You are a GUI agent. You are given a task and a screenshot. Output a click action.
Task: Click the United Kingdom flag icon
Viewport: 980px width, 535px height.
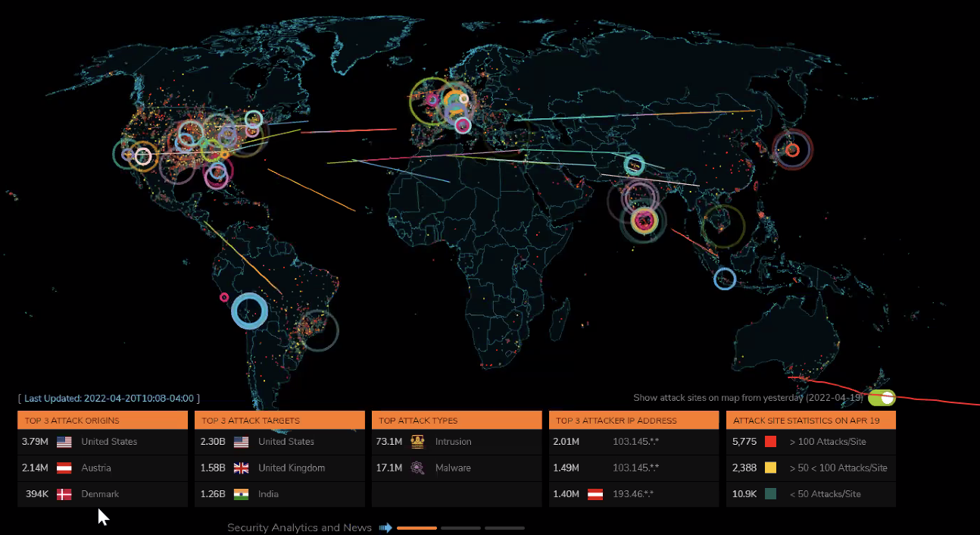click(x=242, y=468)
